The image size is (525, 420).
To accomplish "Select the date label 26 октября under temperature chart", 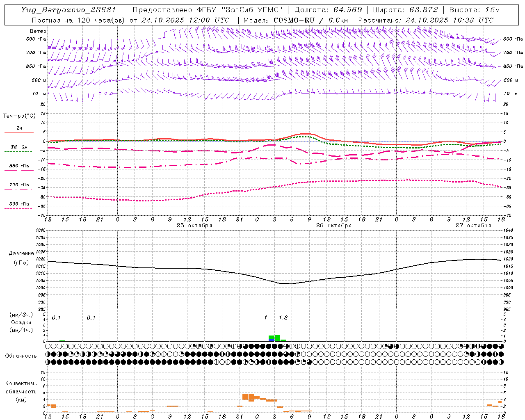I will click(334, 225).
